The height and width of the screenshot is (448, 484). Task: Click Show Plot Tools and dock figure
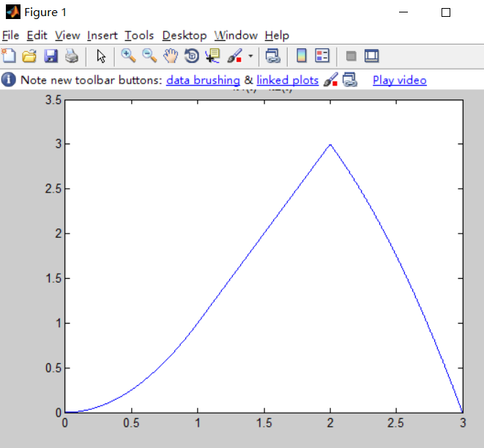(372, 56)
